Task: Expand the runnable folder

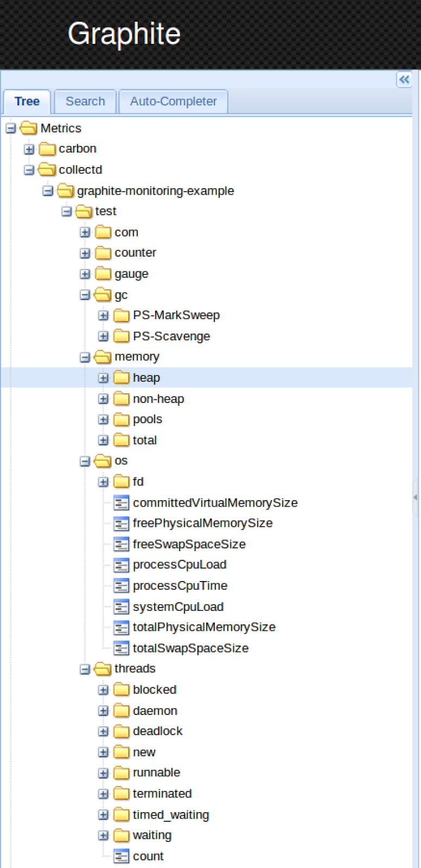Action: 104,773
